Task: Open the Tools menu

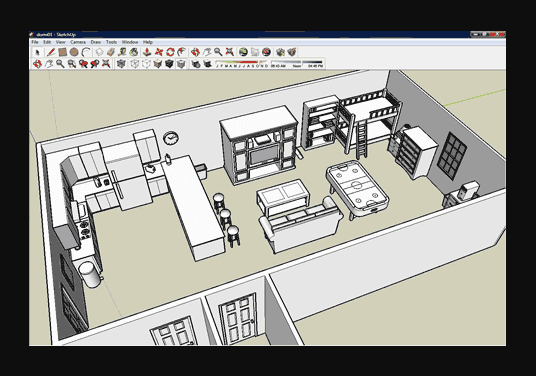Action: pyautogui.click(x=111, y=42)
